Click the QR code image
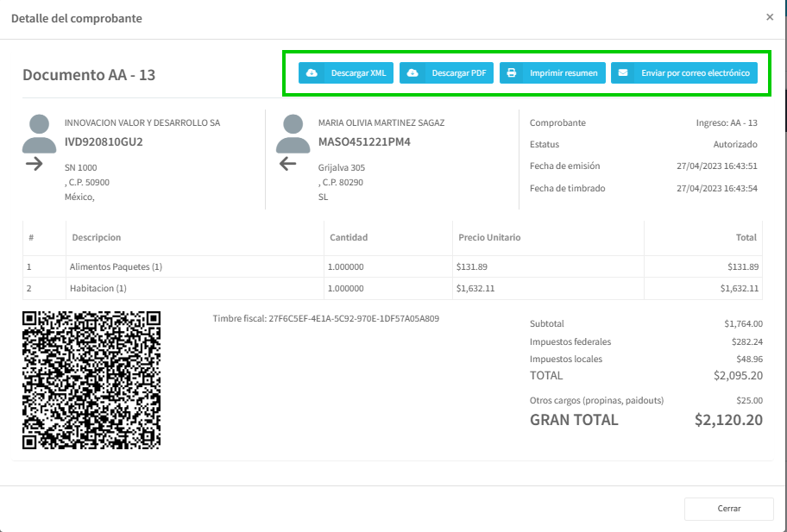Viewport: 787px width, 532px height. (91, 380)
